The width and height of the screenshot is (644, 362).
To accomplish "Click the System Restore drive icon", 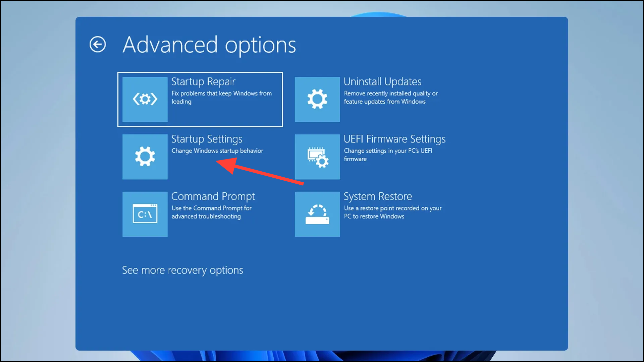I will [x=317, y=214].
